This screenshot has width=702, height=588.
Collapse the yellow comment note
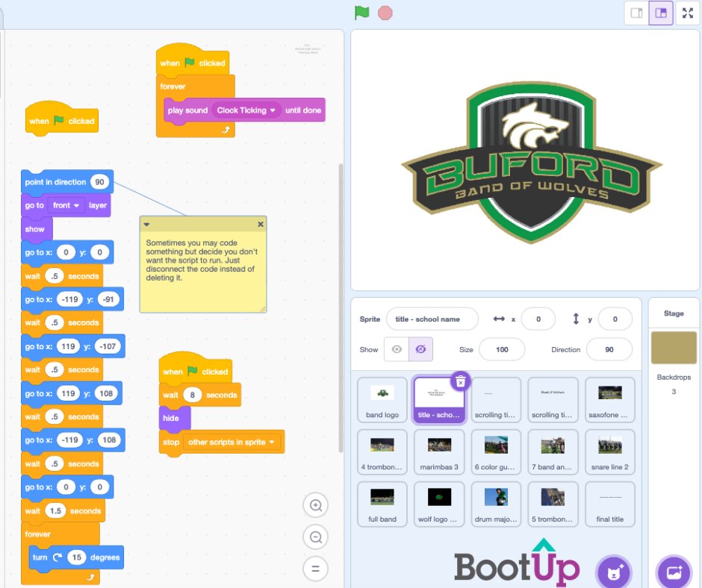click(146, 224)
